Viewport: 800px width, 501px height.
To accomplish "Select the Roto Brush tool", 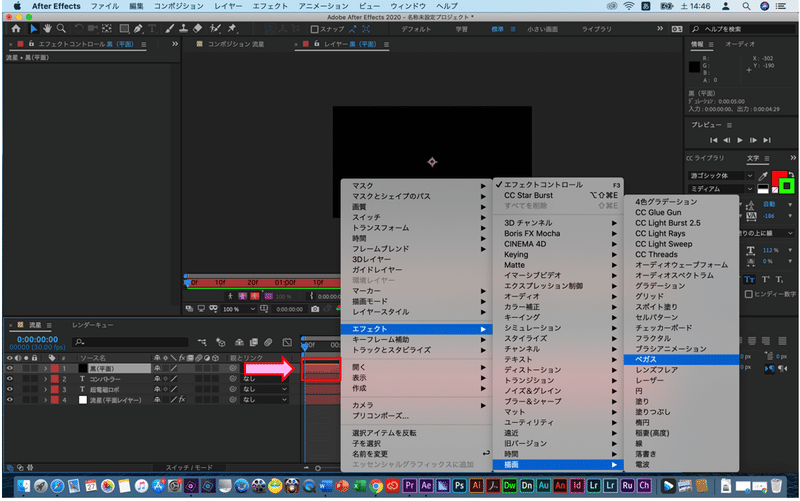I will click(215, 29).
